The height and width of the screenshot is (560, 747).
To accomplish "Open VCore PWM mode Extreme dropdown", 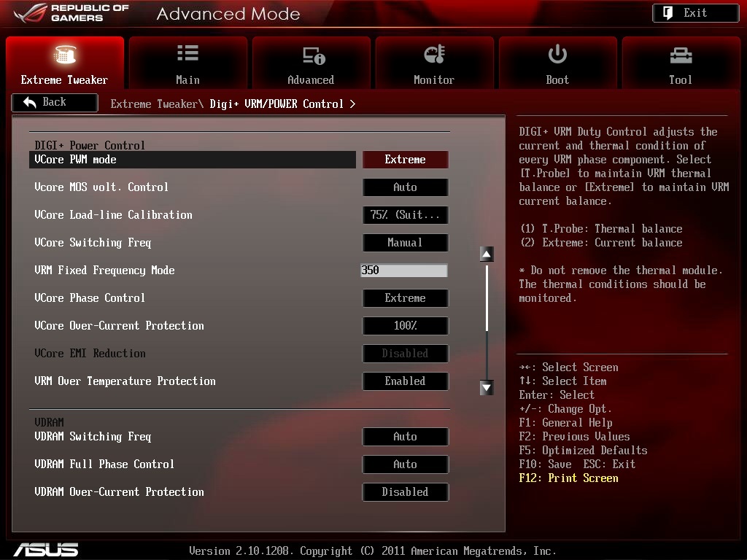I will click(406, 160).
